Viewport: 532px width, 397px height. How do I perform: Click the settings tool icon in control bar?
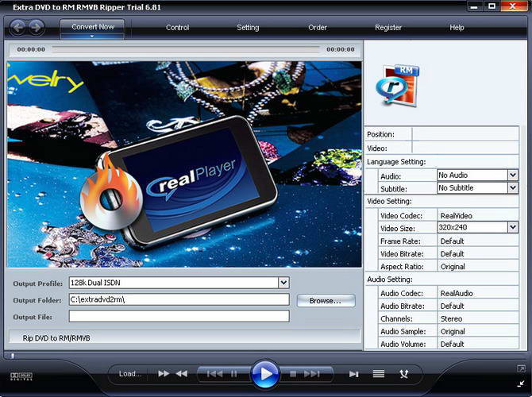coord(403,374)
